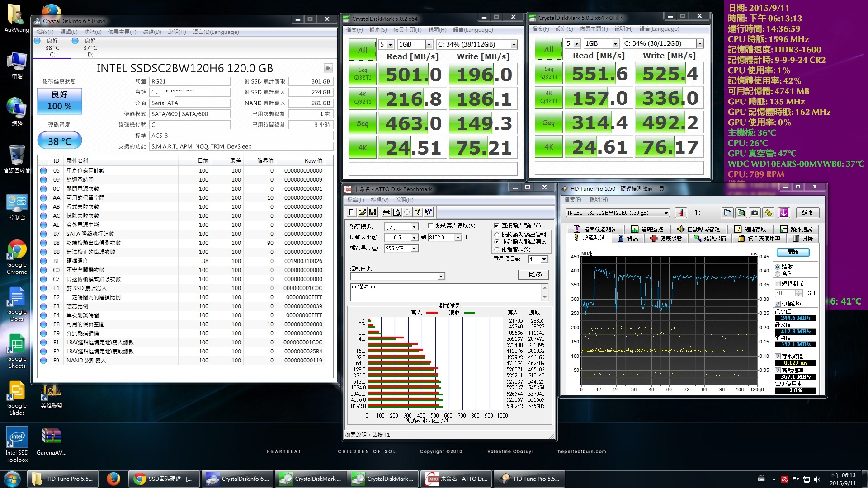Click the volume speaker tray icon

pyautogui.click(x=817, y=479)
